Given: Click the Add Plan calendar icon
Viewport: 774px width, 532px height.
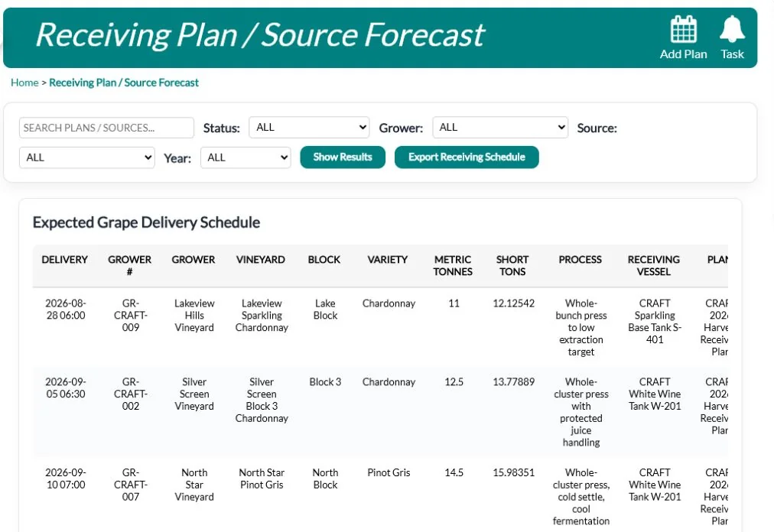Looking at the screenshot, I should 683,29.
